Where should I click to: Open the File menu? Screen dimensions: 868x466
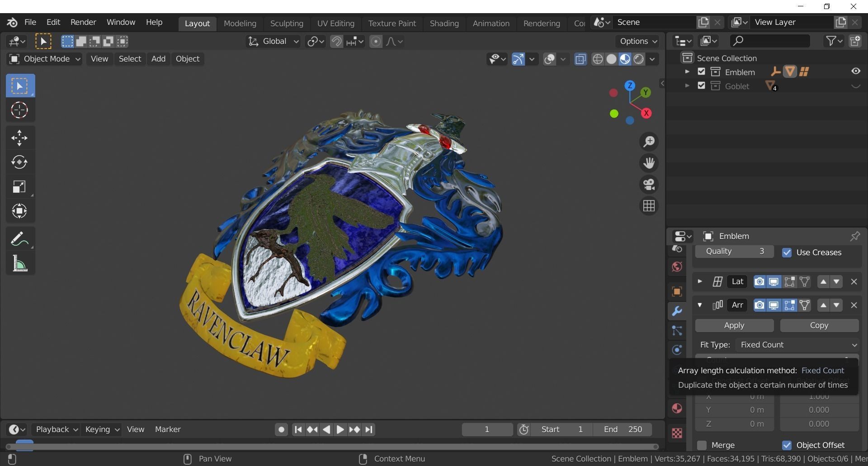tap(30, 22)
